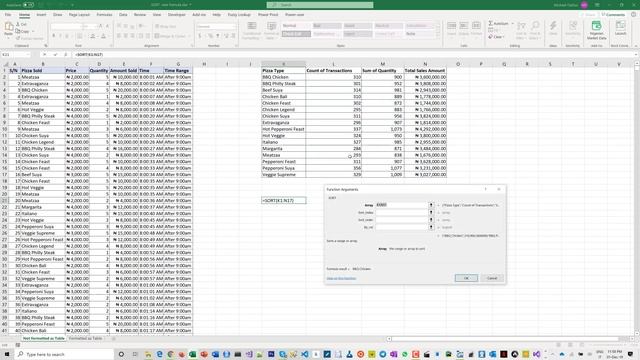This screenshot has width=640, height=360.
Task: Click the Array input field
Action: pyautogui.click(x=401, y=205)
